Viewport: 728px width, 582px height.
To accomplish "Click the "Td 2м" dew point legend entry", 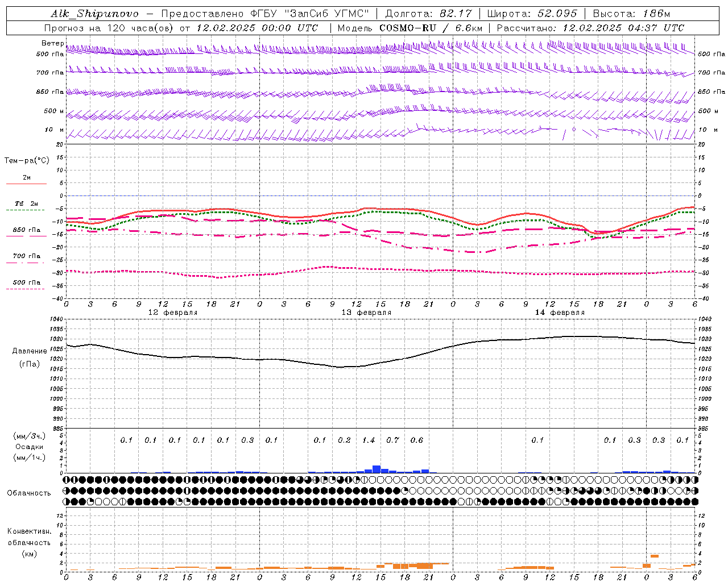I will (27, 203).
